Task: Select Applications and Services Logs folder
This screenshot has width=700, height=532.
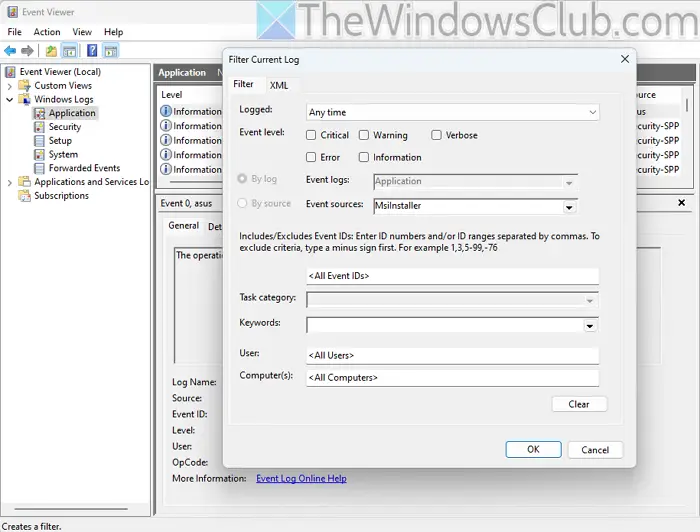Action: (x=92, y=182)
